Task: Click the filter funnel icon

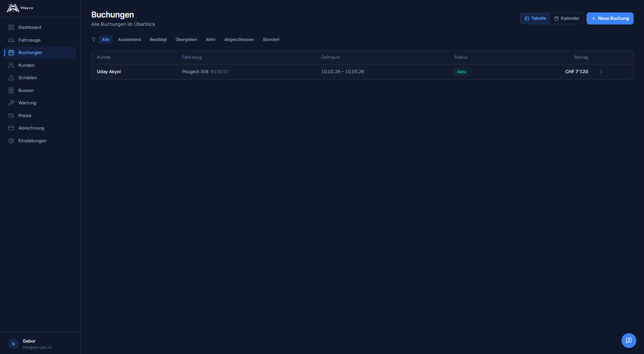Action: pos(94,40)
